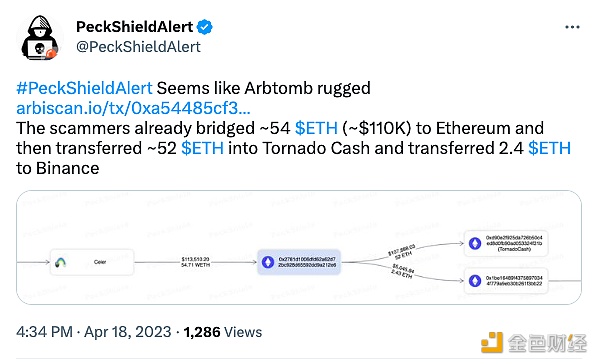The image size is (598, 364).
Task: Click the #PeckShieldAlert hashtag
Action: click(x=84, y=88)
